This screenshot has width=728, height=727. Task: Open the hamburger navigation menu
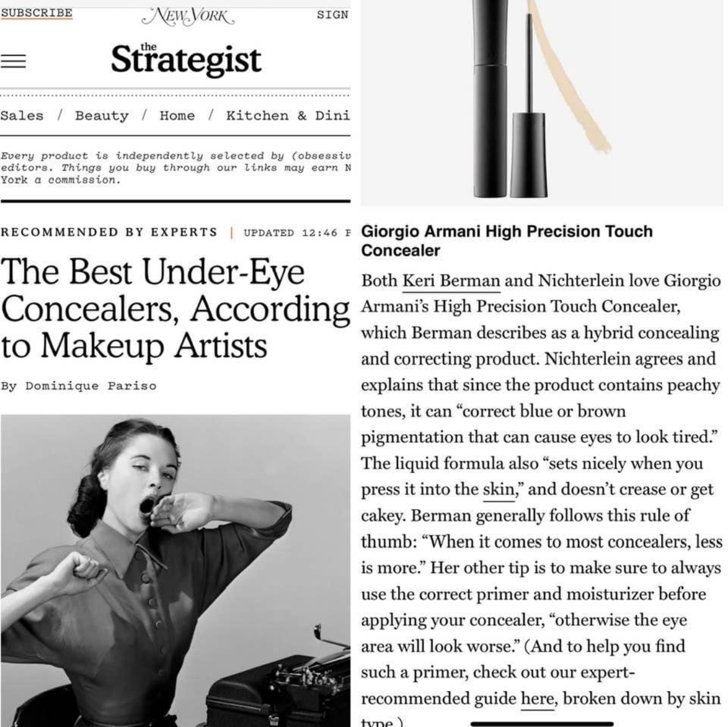13,62
